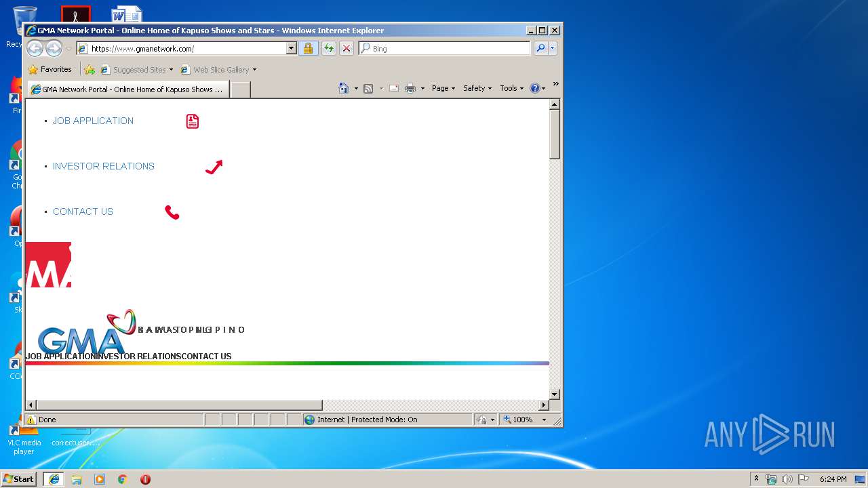Click the RSS feeds icon

pyautogui.click(x=368, y=88)
